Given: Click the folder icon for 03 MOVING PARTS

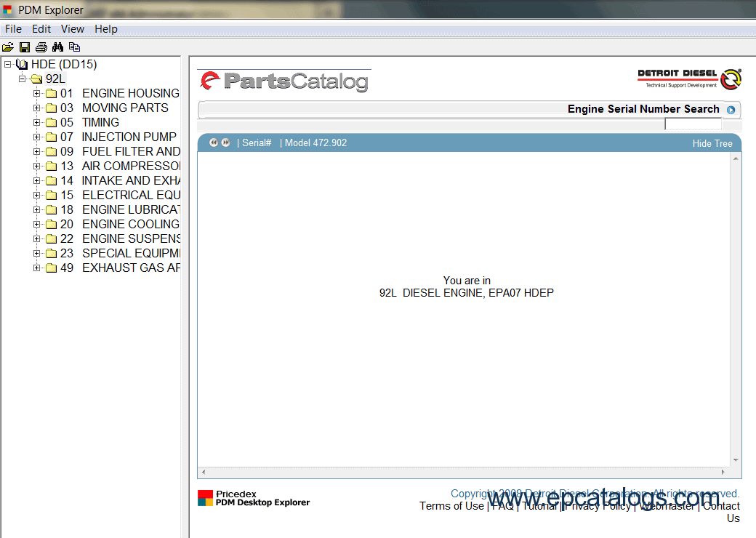Looking at the screenshot, I should (x=51, y=108).
